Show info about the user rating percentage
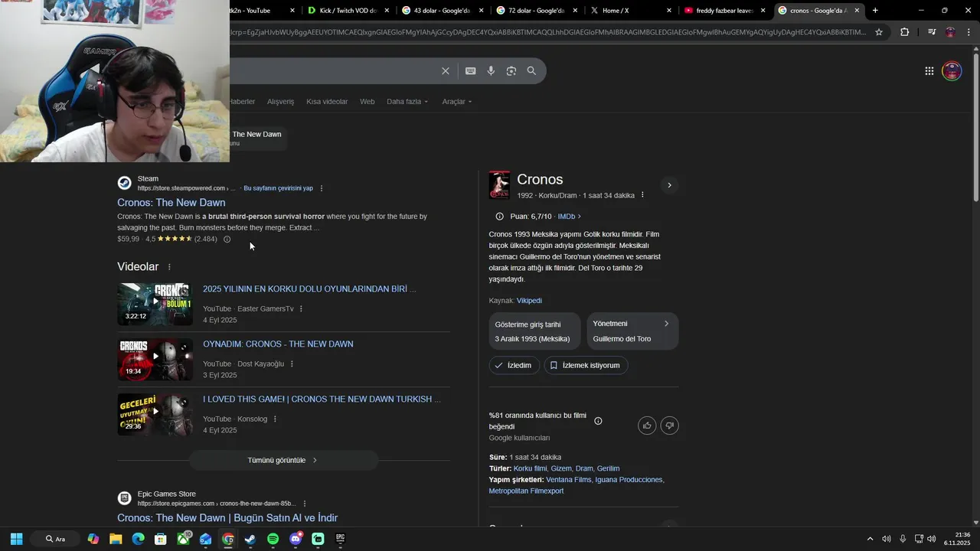The width and height of the screenshot is (980, 551). pyautogui.click(x=598, y=421)
